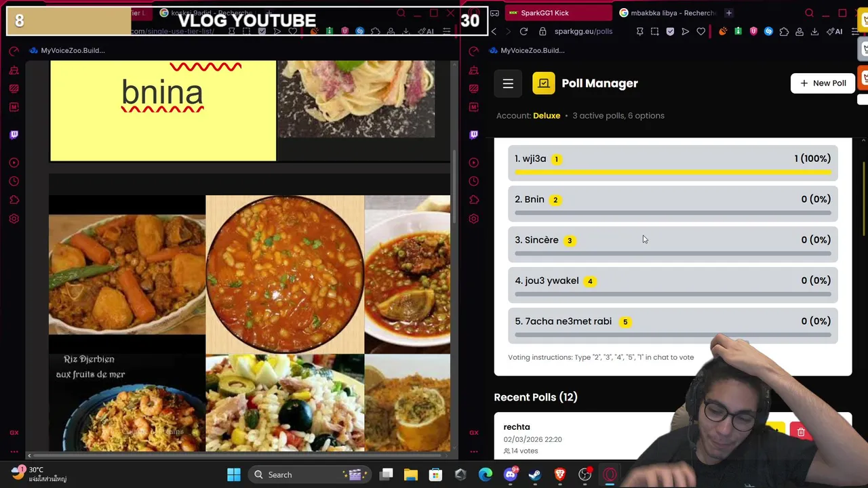Switch to the mbakbka libya search tab
Viewport: 868px width, 488px height.
(x=667, y=13)
